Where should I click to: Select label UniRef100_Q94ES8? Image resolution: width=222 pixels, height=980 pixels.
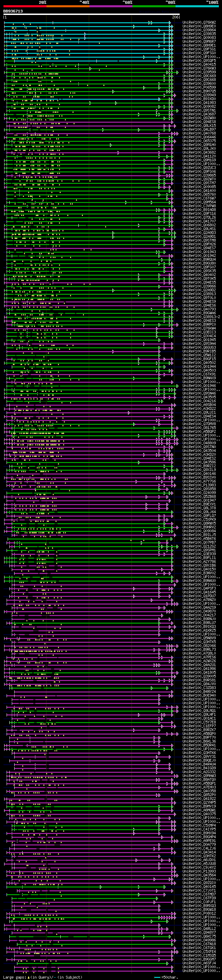(x=199, y=122)
